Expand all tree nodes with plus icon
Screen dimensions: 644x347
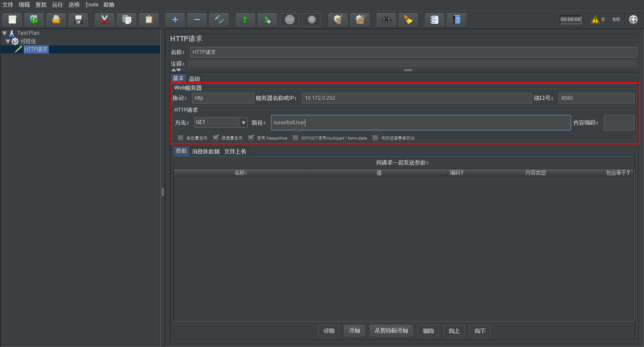[x=175, y=20]
